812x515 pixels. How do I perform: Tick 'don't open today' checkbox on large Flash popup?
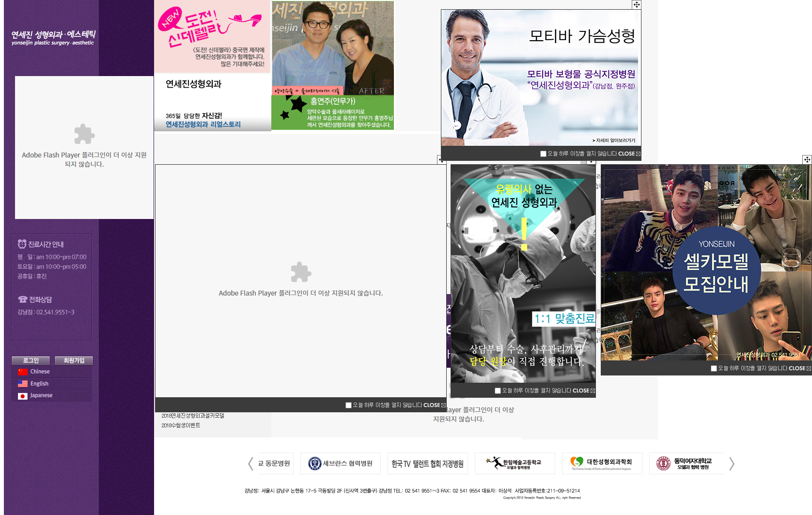[x=348, y=405]
